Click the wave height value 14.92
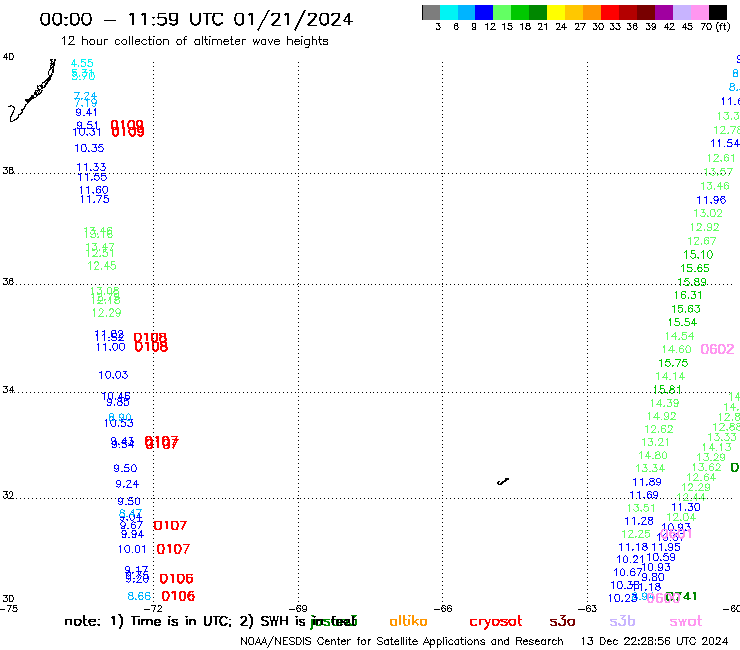The image size is (740, 650). [x=662, y=416]
